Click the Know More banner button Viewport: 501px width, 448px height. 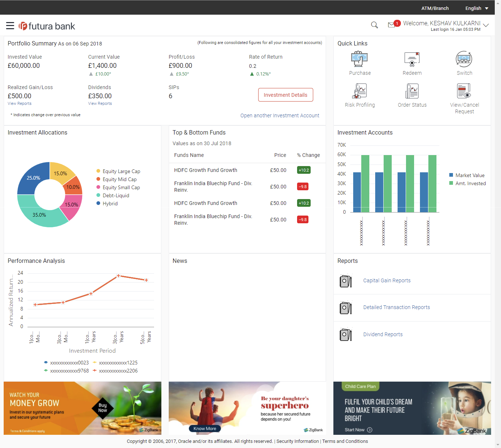coord(205,429)
